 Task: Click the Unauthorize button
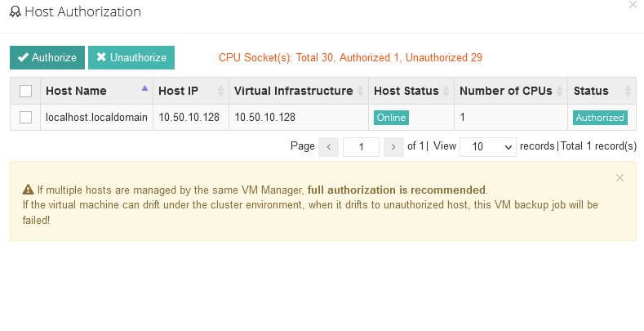[x=131, y=57]
